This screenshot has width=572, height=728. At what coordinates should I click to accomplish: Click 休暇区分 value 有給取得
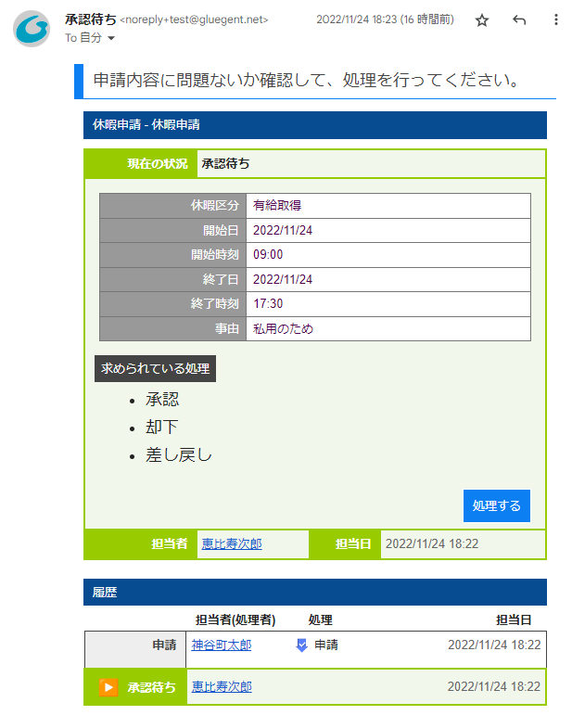[x=276, y=205]
